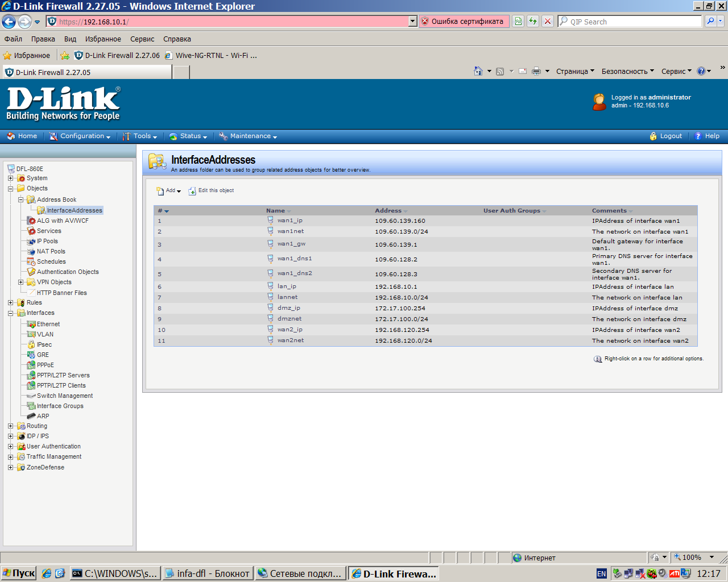This screenshot has height=582, width=728.
Task: Click the magnifier search button next to QIP Search
Action: [710, 22]
